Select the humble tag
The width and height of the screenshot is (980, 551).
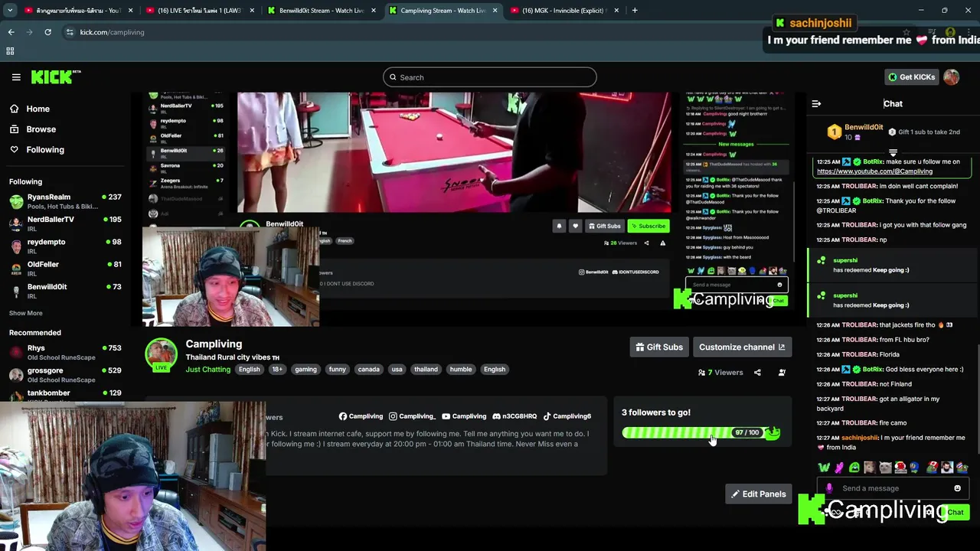point(460,370)
